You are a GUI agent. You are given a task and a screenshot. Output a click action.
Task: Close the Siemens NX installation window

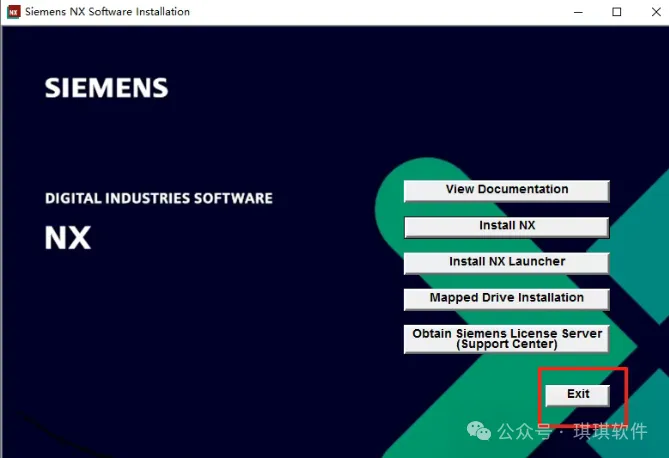tap(656, 12)
